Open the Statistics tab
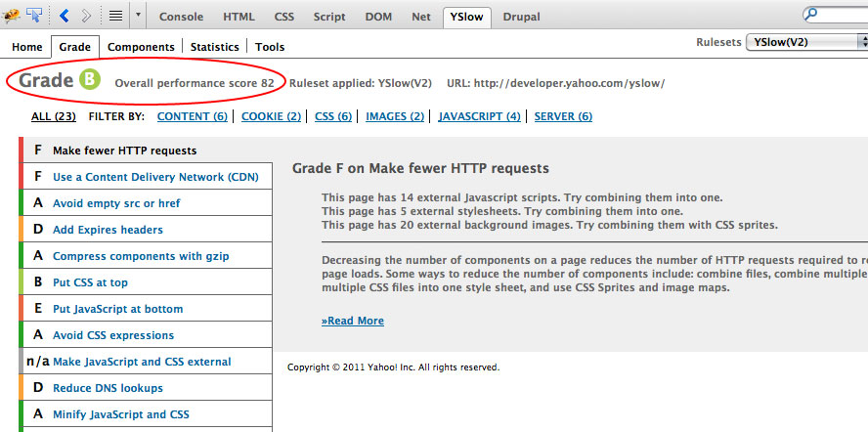The width and height of the screenshot is (868, 432). click(x=215, y=47)
